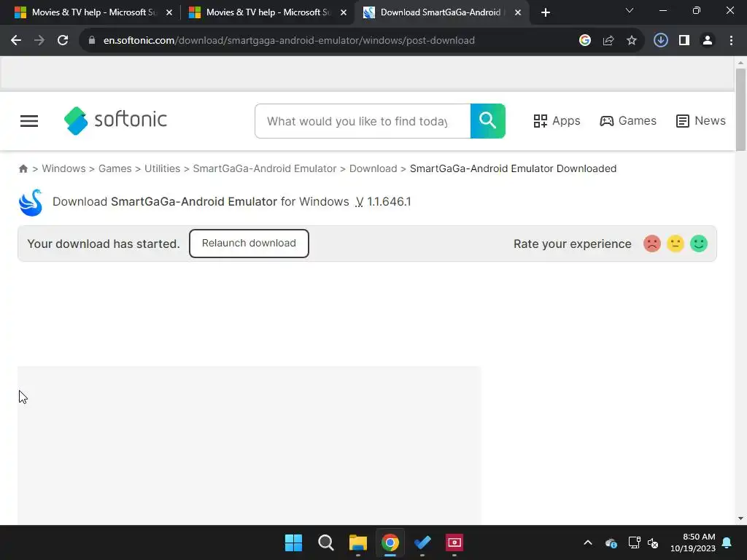Click the browser address bar URL
Viewport: 747px width, 560px height.
tap(289, 41)
